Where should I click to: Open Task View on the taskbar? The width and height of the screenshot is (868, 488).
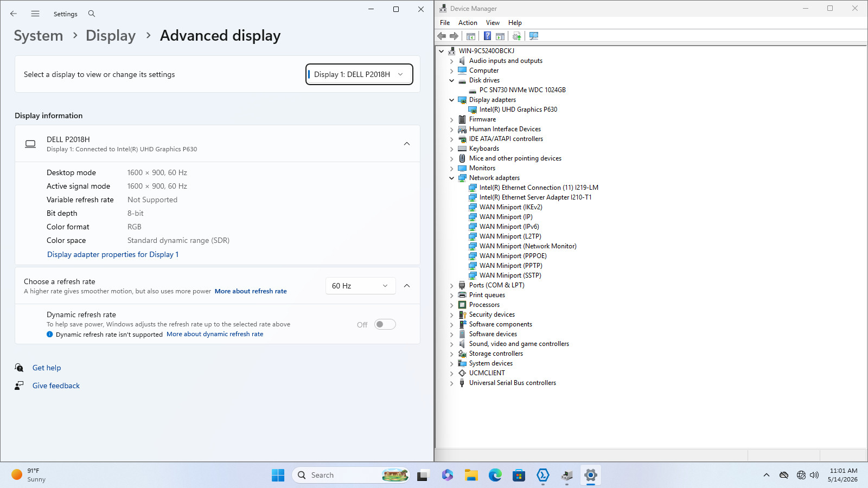423,475
